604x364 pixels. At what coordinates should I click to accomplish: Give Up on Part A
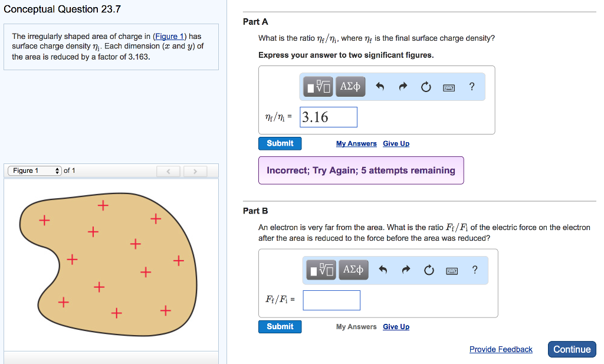pos(396,143)
